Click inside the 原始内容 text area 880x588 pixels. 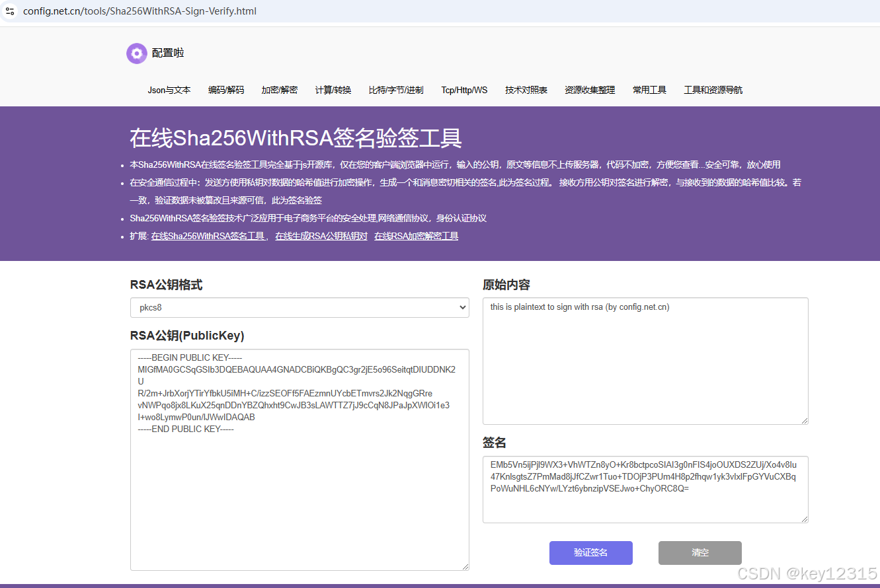(645, 360)
